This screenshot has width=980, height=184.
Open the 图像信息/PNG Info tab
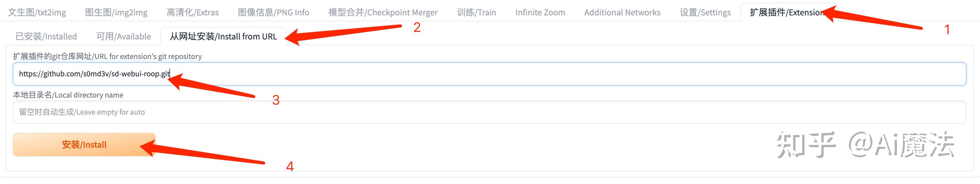point(273,13)
